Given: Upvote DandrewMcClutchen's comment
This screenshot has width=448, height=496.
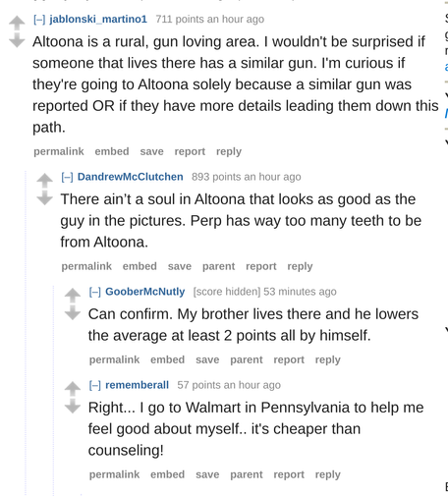Looking at the screenshot, I should point(45,181).
